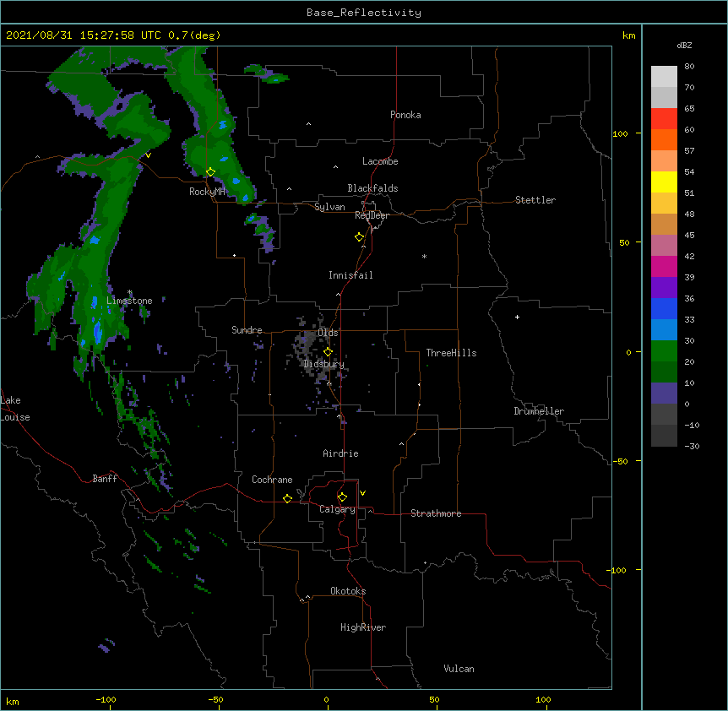Click the Banff label
The height and width of the screenshot is (711, 728).
[x=105, y=479]
